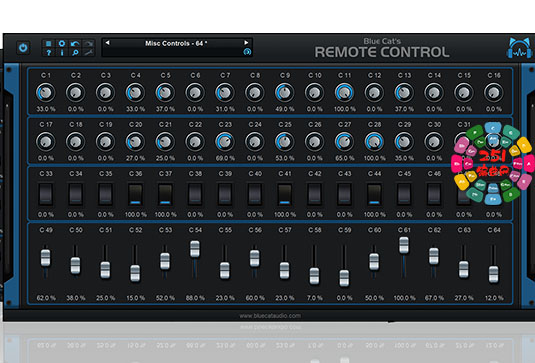This screenshot has height=363, width=535.
Task: Open the 'Misc Controls - 64' preset list
Action: (x=176, y=43)
